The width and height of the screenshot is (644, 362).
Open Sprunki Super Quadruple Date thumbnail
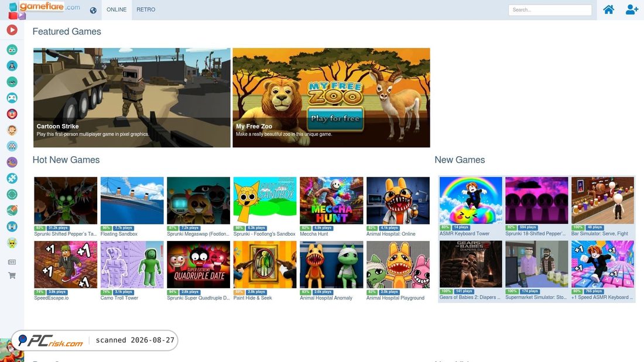click(198, 265)
